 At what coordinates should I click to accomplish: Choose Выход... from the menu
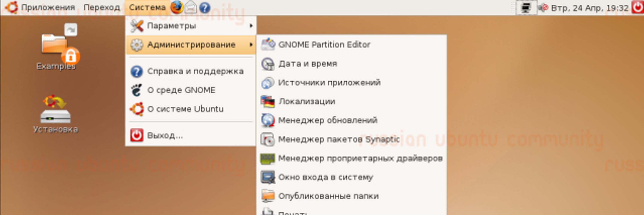[x=191, y=135]
